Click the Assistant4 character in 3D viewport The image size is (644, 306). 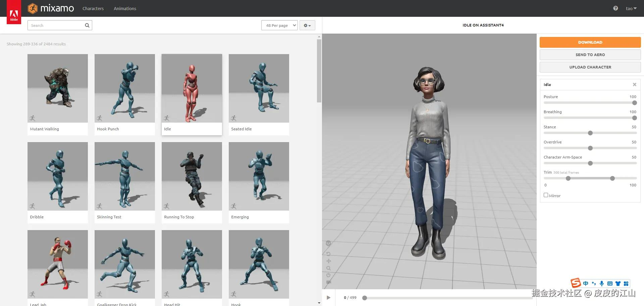click(x=429, y=163)
